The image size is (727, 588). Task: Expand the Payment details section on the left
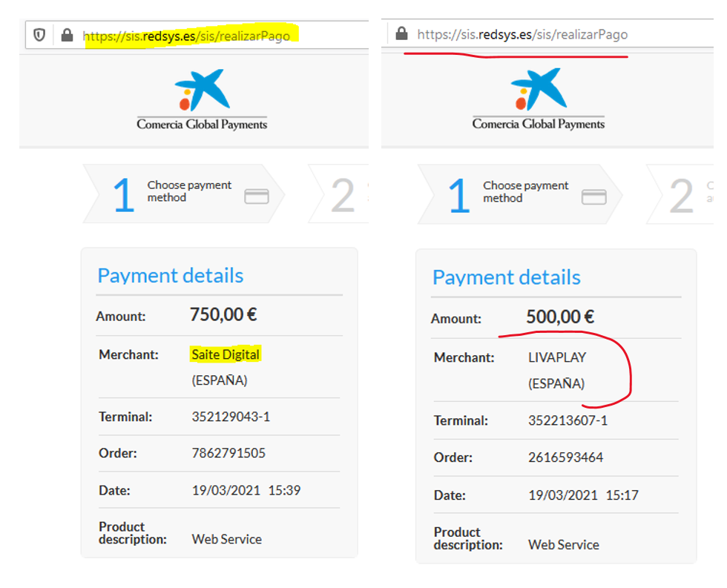pos(170,275)
